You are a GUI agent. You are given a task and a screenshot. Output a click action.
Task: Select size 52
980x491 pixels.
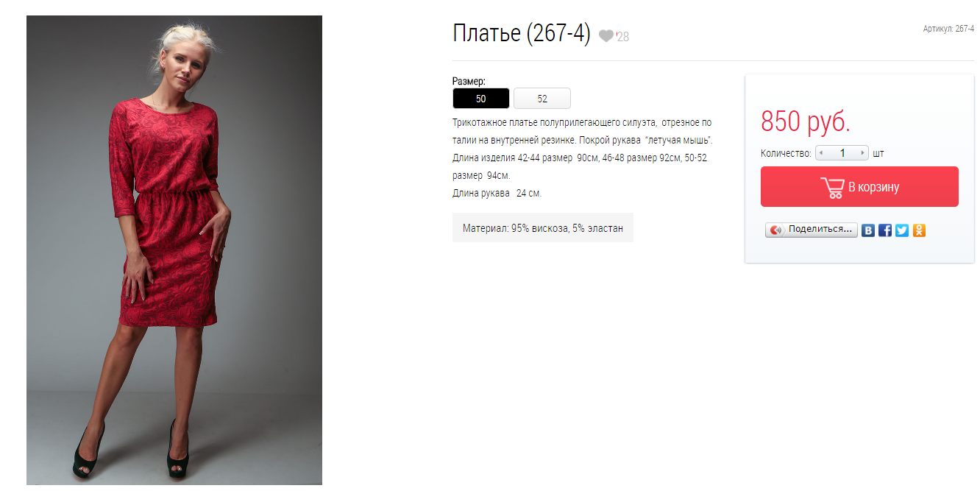[x=542, y=99]
